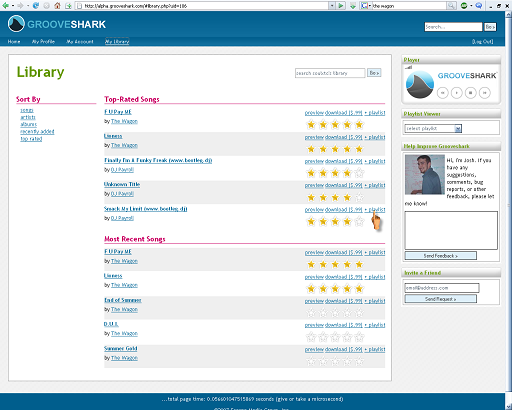The image size is (512, 410).
Task: Open the Home navigation tab
Action: [x=14, y=42]
